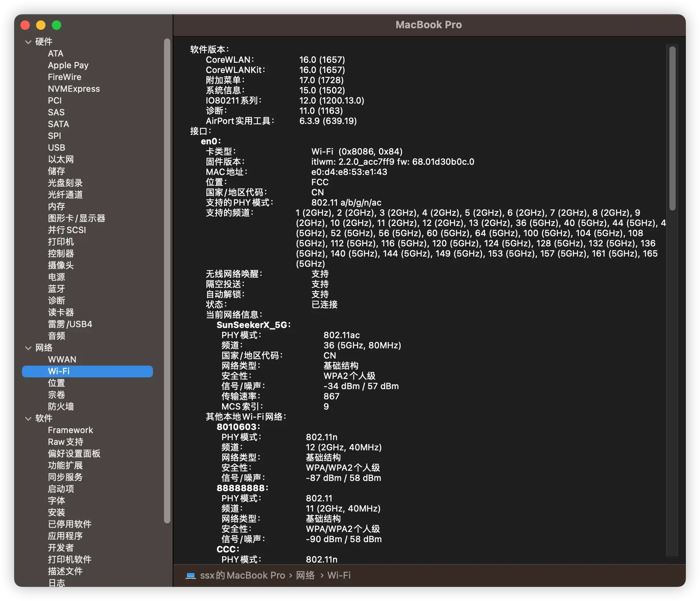Open 蓝牙 information
The width and height of the screenshot is (700, 601).
[x=57, y=289]
